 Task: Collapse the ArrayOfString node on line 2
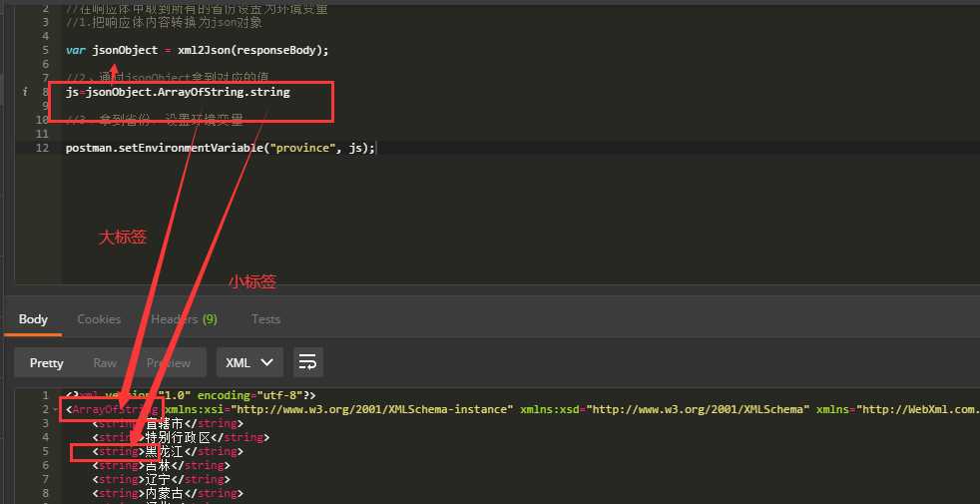[x=56, y=409]
